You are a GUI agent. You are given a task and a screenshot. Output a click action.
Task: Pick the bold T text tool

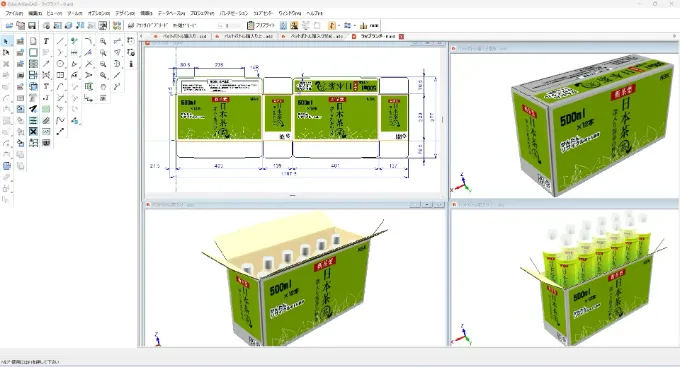coord(46,41)
